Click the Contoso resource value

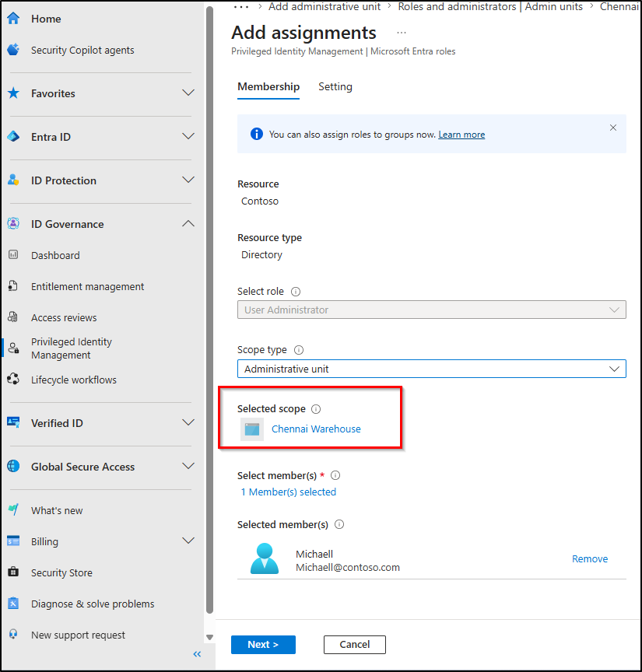[x=260, y=201]
